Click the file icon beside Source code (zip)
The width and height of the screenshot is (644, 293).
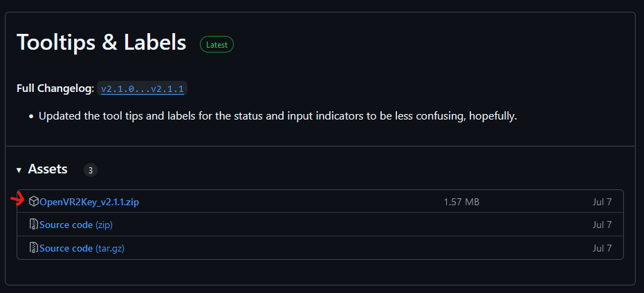[34, 225]
